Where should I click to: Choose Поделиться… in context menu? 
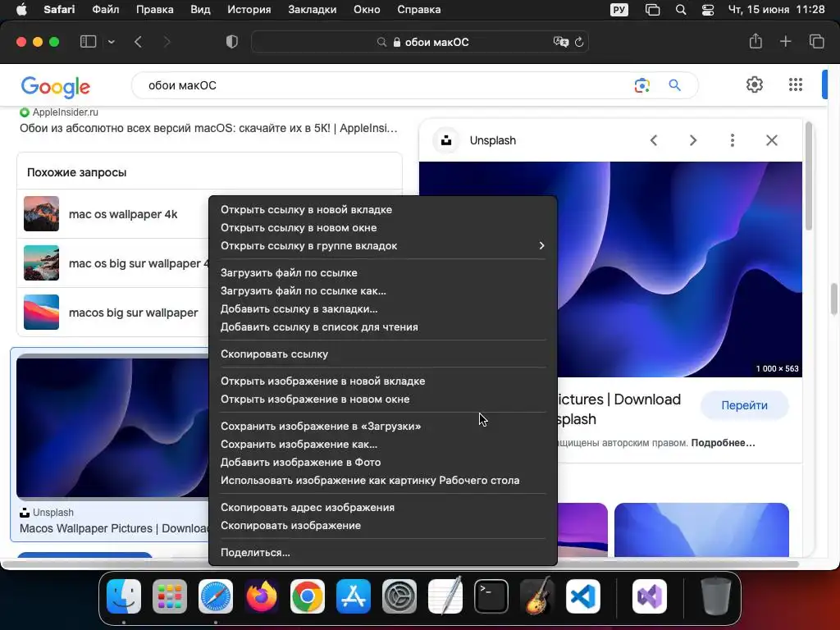pyautogui.click(x=382, y=553)
